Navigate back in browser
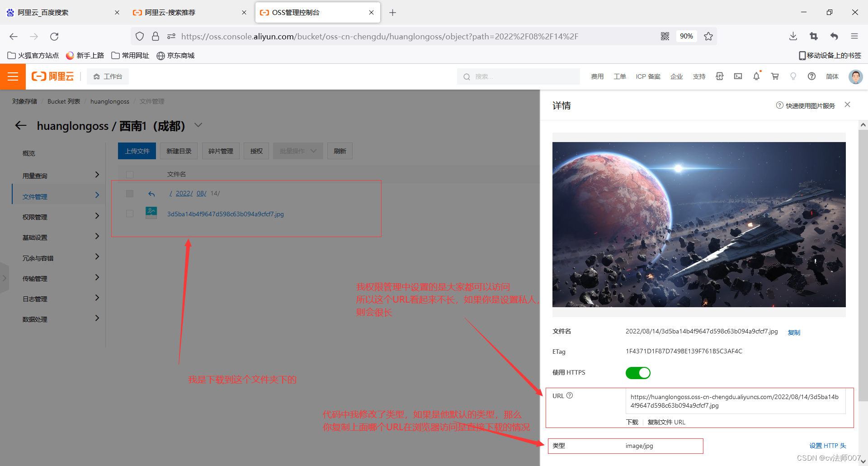Screen dimensions: 868x466 point(14,36)
